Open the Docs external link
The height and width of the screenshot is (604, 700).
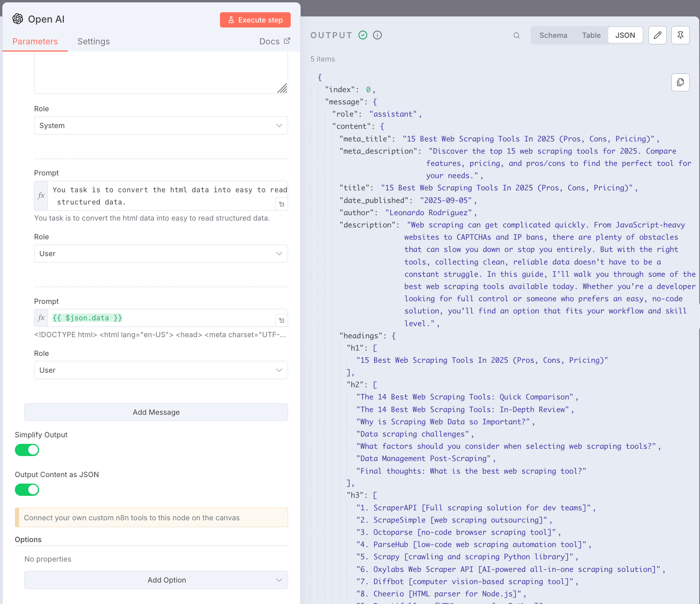(x=275, y=41)
